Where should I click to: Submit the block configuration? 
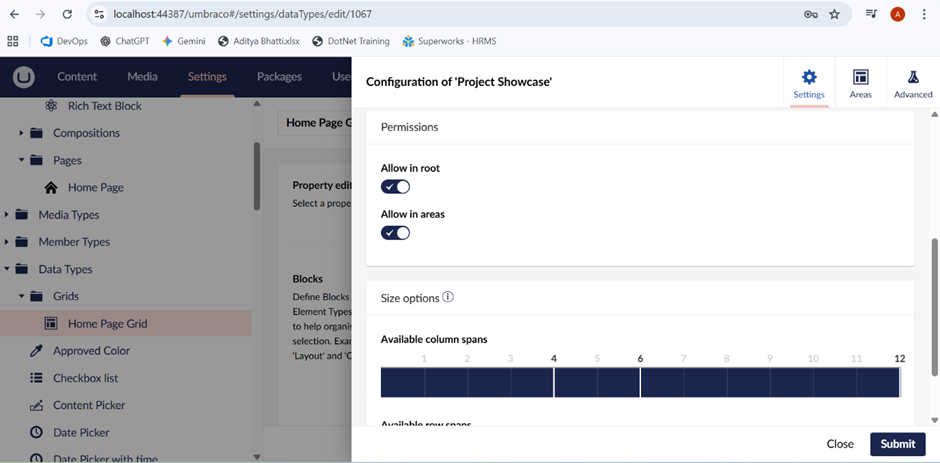pyautogui.click(x=897, y=444)
